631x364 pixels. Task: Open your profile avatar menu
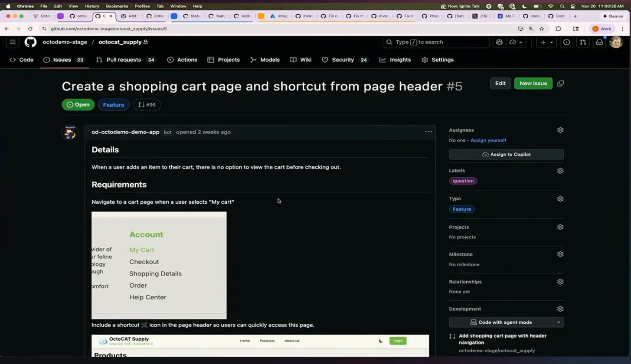point(616,42)
